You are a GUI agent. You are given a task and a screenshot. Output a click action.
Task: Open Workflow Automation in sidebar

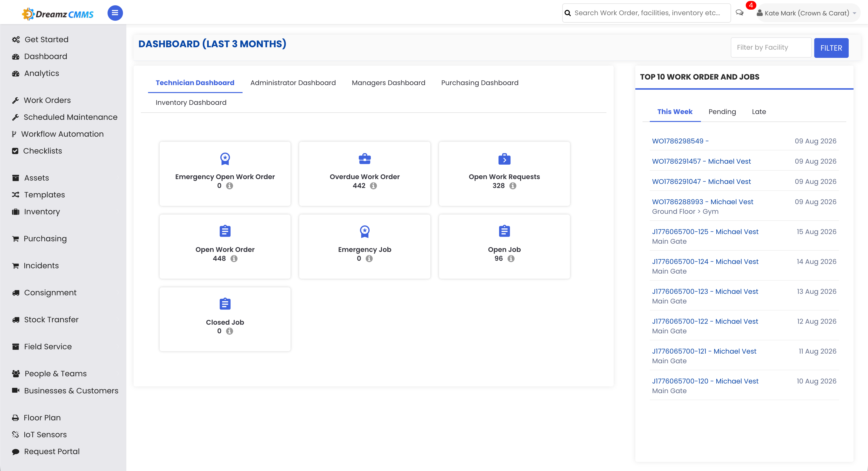(x=62, y=134)
